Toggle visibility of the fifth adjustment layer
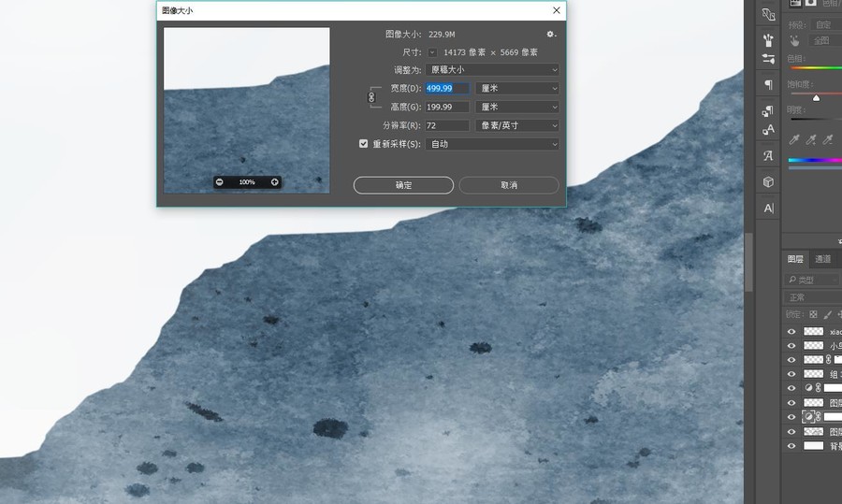 791,388
